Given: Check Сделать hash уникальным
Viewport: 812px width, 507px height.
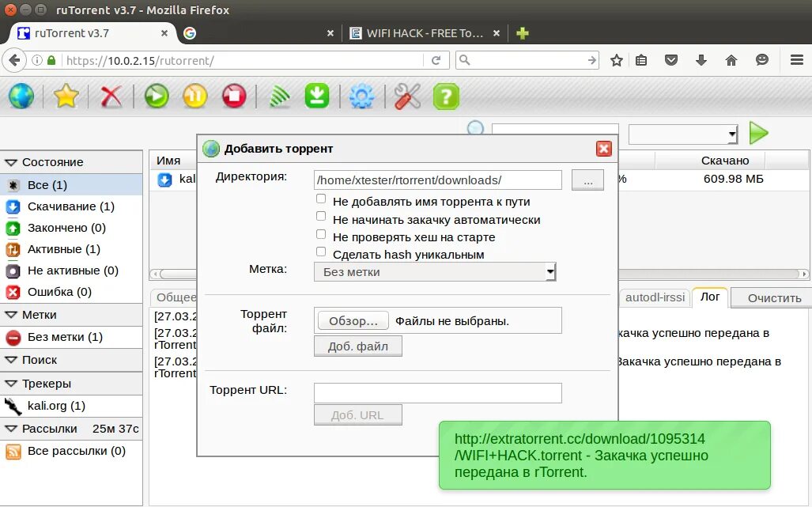Looking at the screenshot, I should tap(321, 252).
